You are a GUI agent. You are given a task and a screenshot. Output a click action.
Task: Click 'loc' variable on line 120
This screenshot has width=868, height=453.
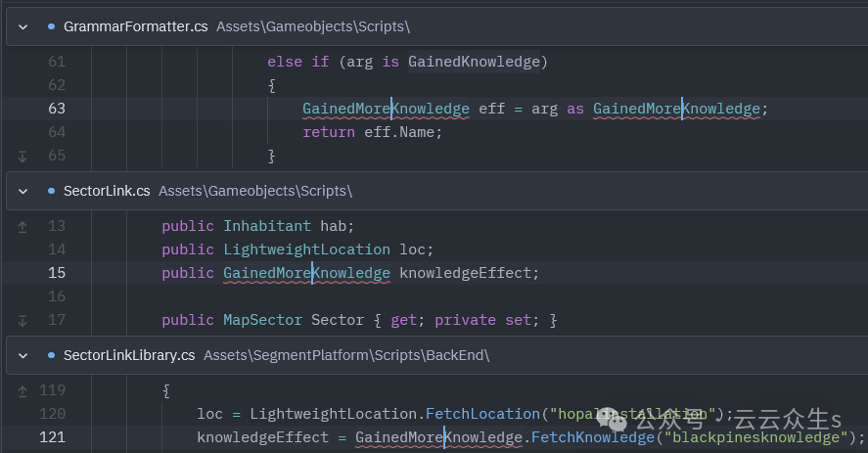coord(209,414)
